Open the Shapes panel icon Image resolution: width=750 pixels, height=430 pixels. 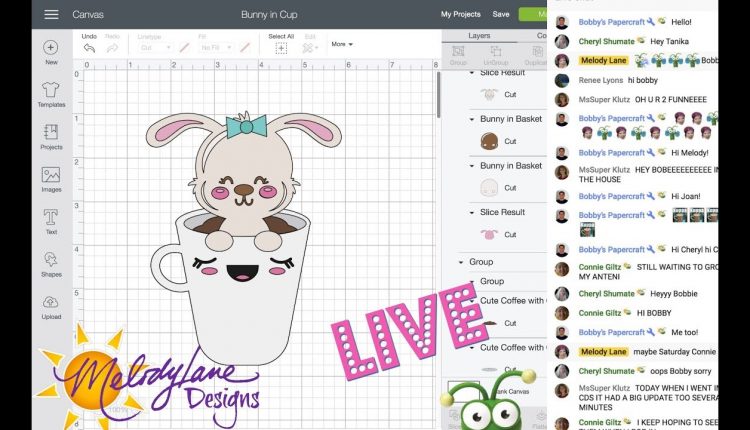[x=51, y=260]
